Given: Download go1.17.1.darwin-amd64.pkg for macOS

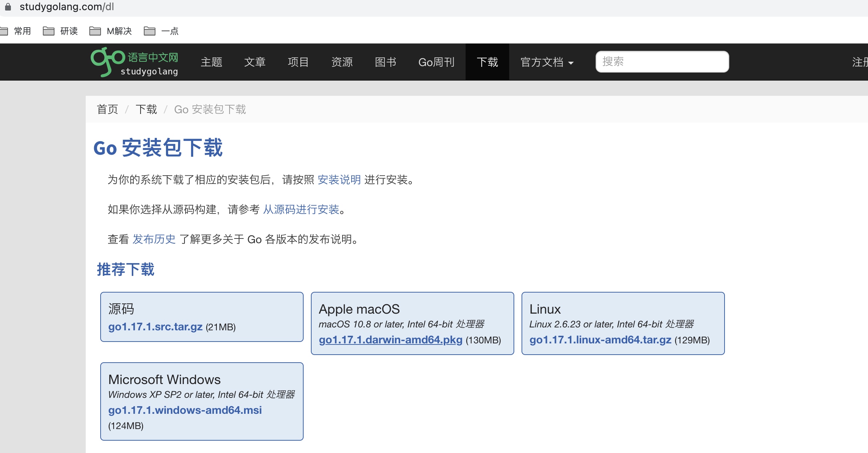Looking at the screenshot, I should pyautogui.click(x=390, y=340).
